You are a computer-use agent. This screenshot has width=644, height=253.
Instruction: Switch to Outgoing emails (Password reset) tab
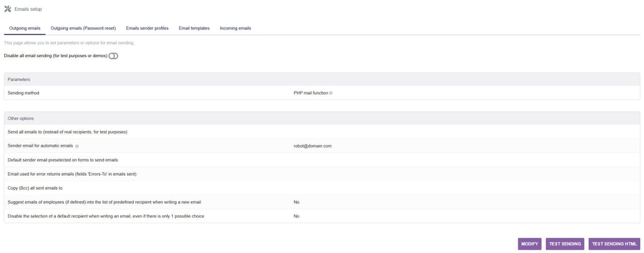pos(83,28)
